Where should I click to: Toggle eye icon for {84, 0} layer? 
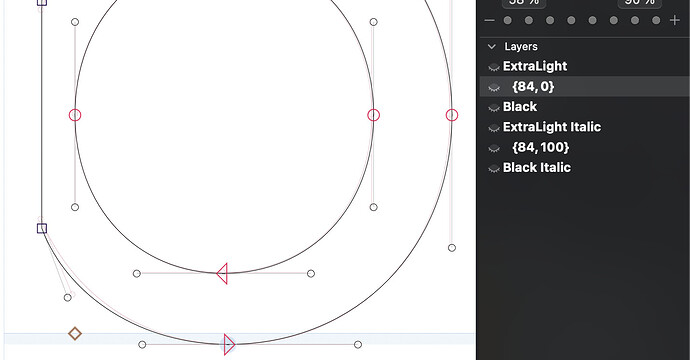494,87
